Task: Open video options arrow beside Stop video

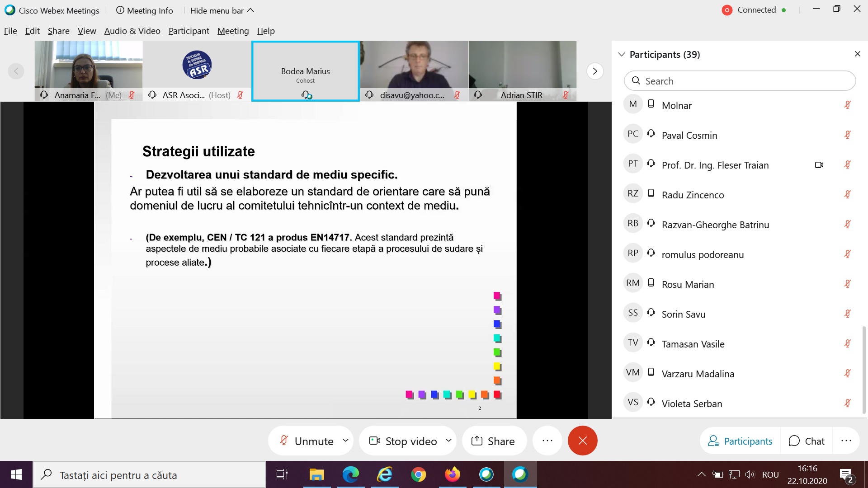Action: tap(448, 441)
